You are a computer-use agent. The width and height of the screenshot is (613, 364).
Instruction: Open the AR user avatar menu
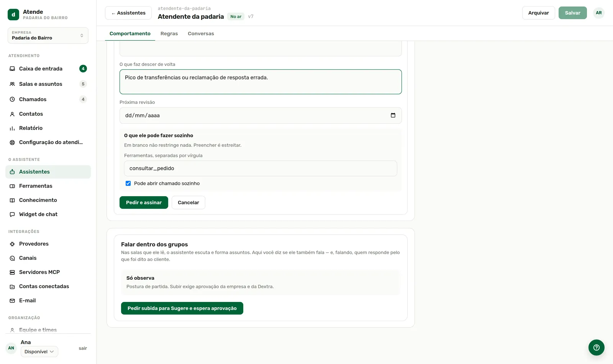pyautogui.click(x=599, y=13)
